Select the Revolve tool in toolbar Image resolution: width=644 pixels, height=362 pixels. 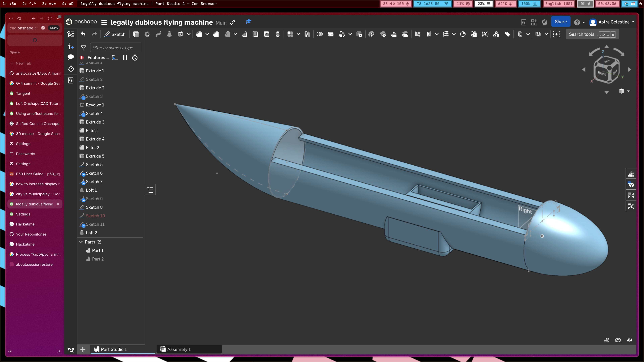point(147,34)
